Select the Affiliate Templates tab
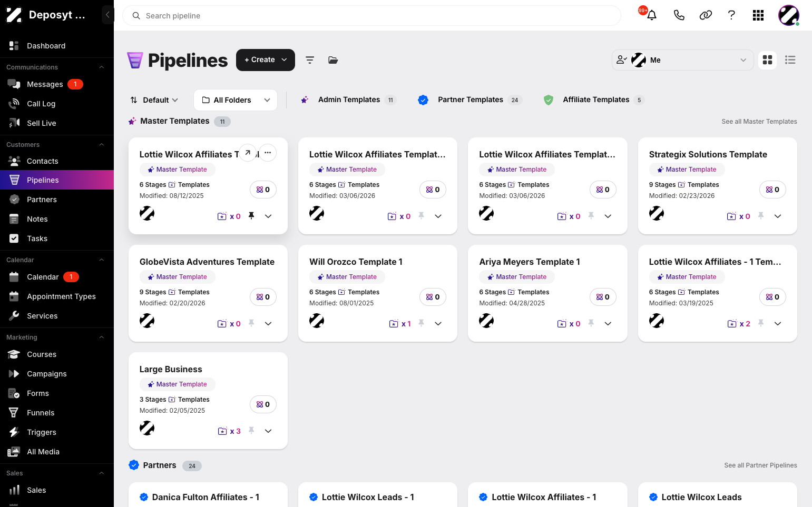Screen dimensions: 812x507 click(594, 100)
